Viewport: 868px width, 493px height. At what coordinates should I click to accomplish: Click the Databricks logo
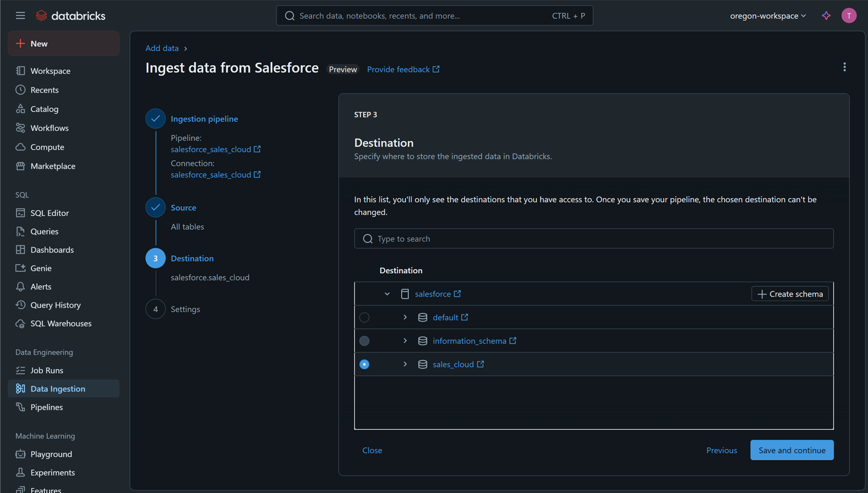71,16
